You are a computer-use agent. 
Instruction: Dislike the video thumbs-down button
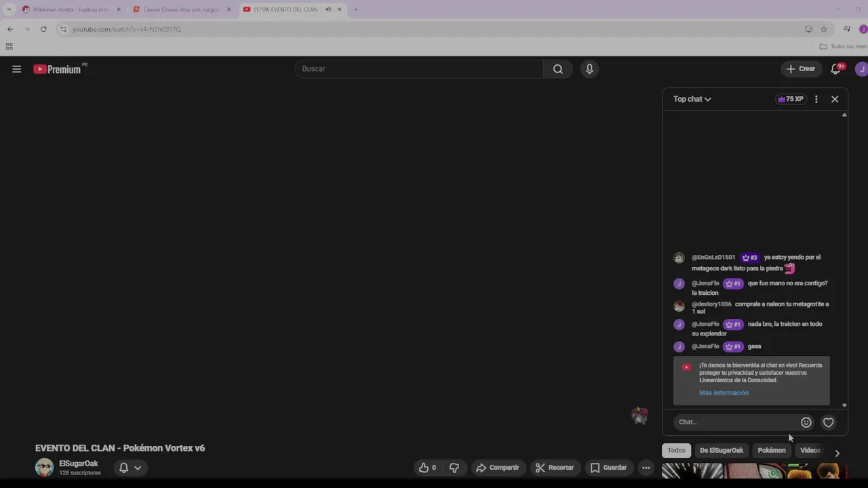[454, 468]
